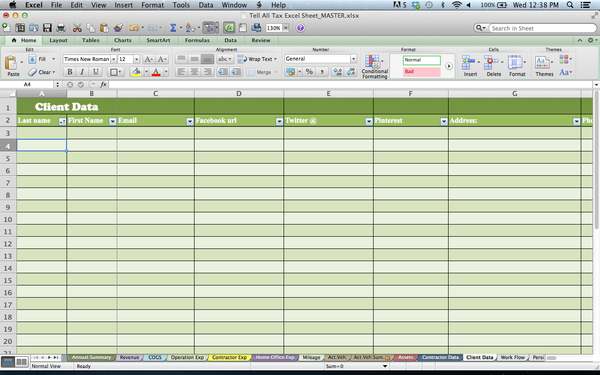The height and width of the screenshot is (375, 600).
Task: Click the Increase decimal icon
Action: pos(338,72)
